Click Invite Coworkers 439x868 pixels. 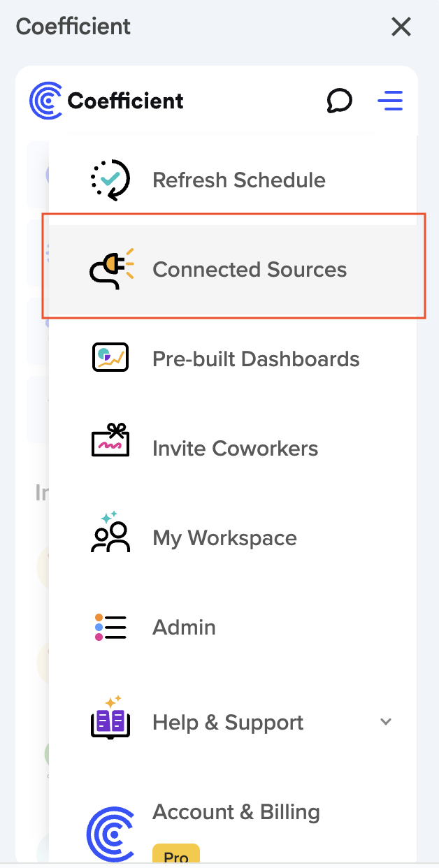pos(236,448)
